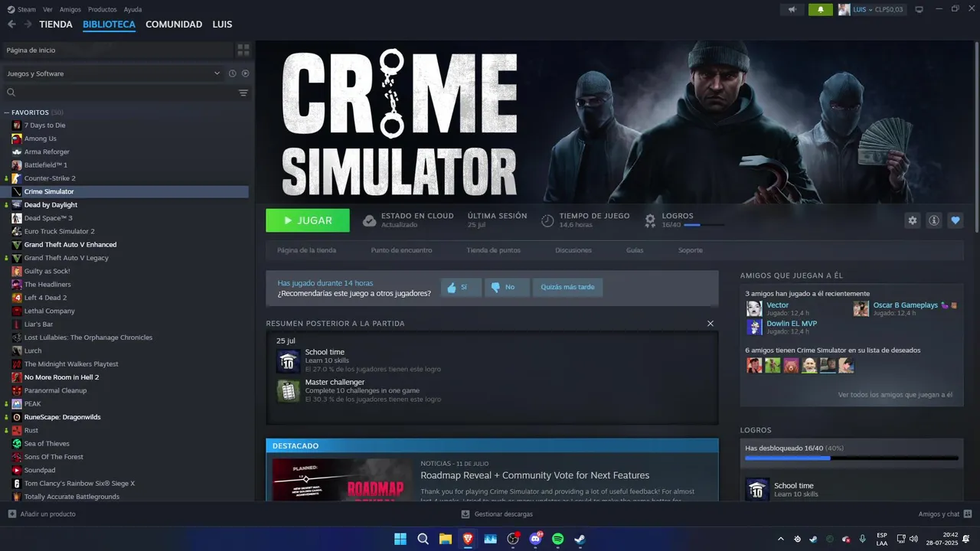Open Página de la tienda link
The width and height of the screenshot is (980, 551).
click(306, 250)
